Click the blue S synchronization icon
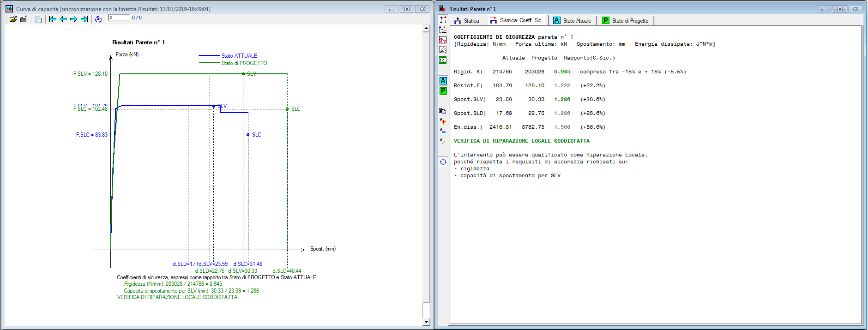The height and width of the screenshot is (330, 868). point(98,19)
